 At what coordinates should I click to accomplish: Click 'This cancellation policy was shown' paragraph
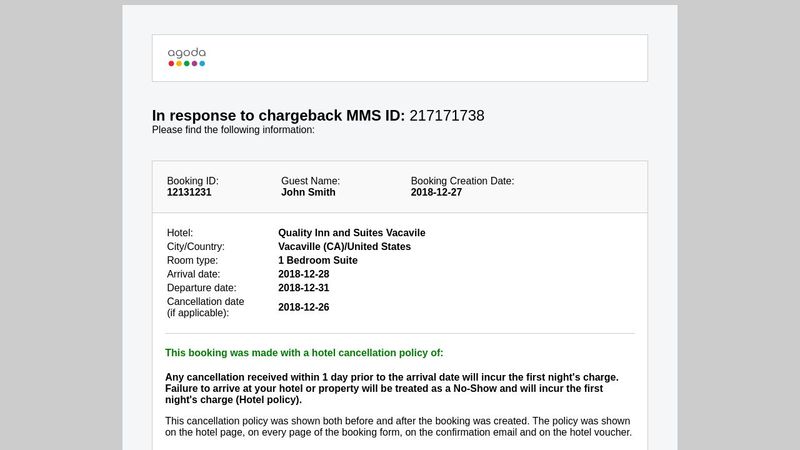398,427
